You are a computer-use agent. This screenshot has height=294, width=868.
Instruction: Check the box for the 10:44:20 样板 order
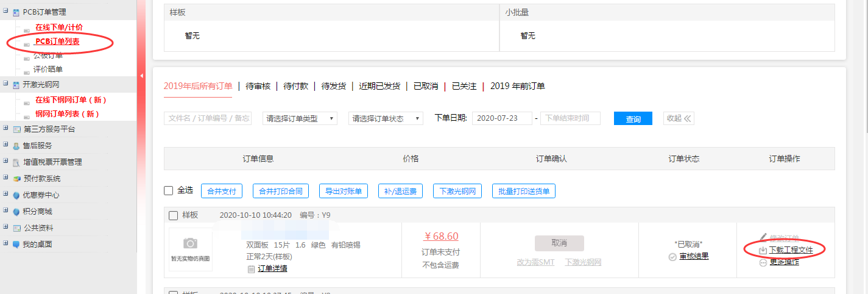(x=173, y=215)
